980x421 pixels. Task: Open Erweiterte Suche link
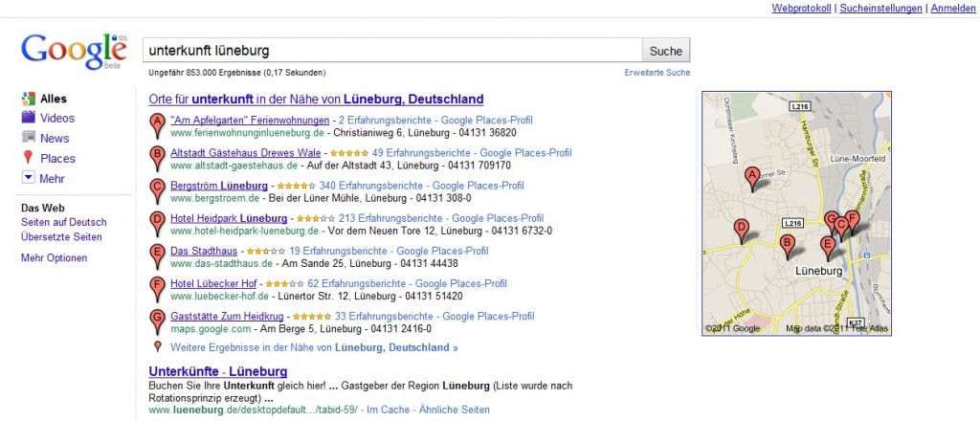tap(657, 73)
